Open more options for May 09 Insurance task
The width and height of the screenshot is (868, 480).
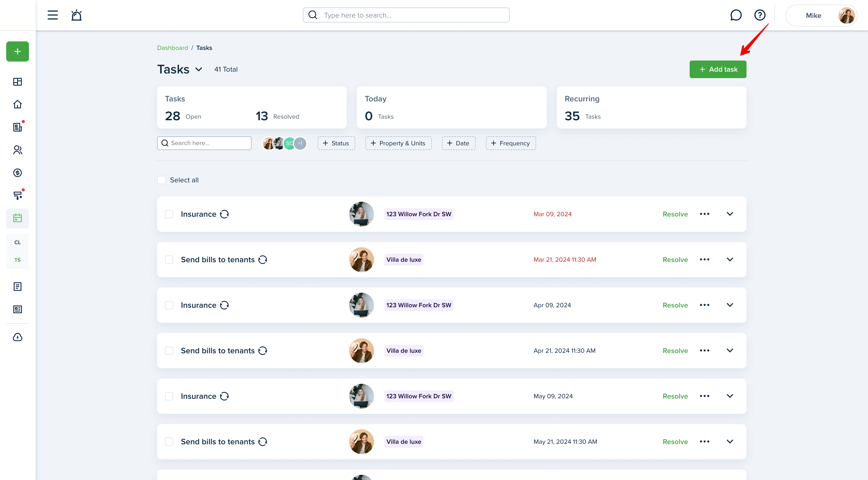tap(705, 396)
